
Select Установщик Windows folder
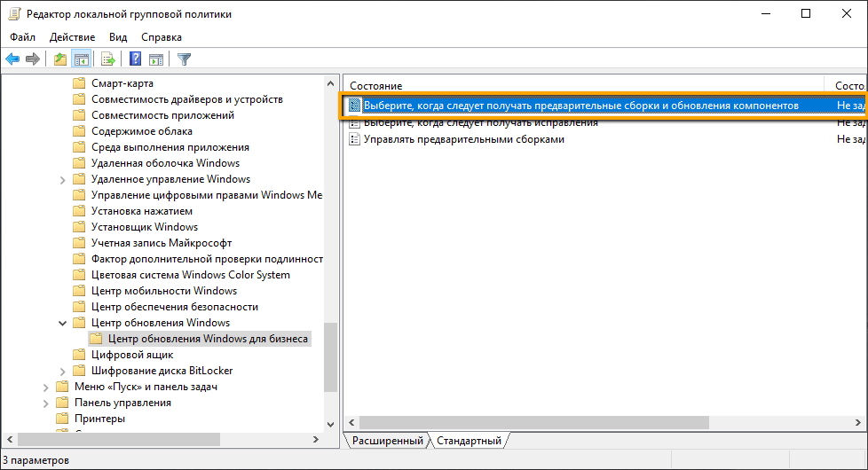(145, 227)
